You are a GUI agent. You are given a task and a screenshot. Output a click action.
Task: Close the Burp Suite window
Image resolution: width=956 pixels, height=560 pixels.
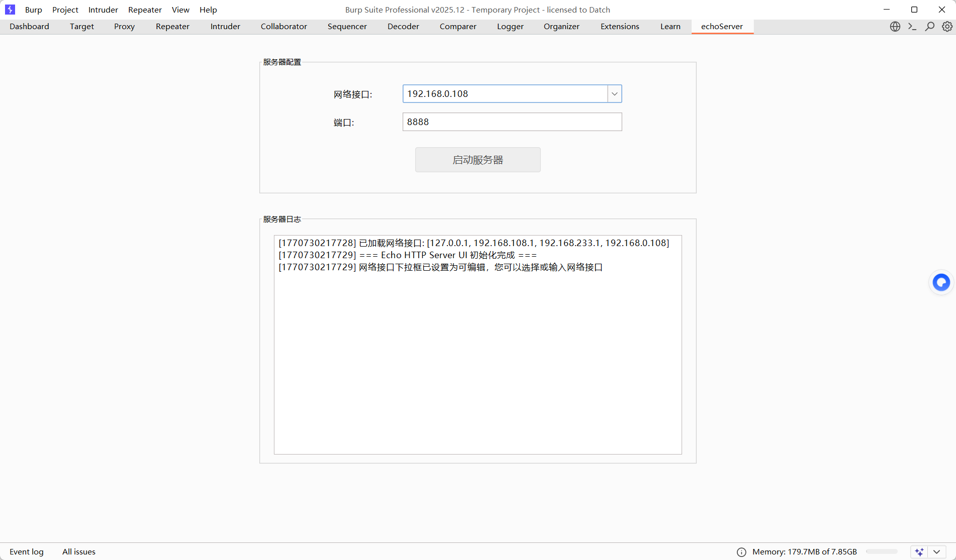coord(942,10)
